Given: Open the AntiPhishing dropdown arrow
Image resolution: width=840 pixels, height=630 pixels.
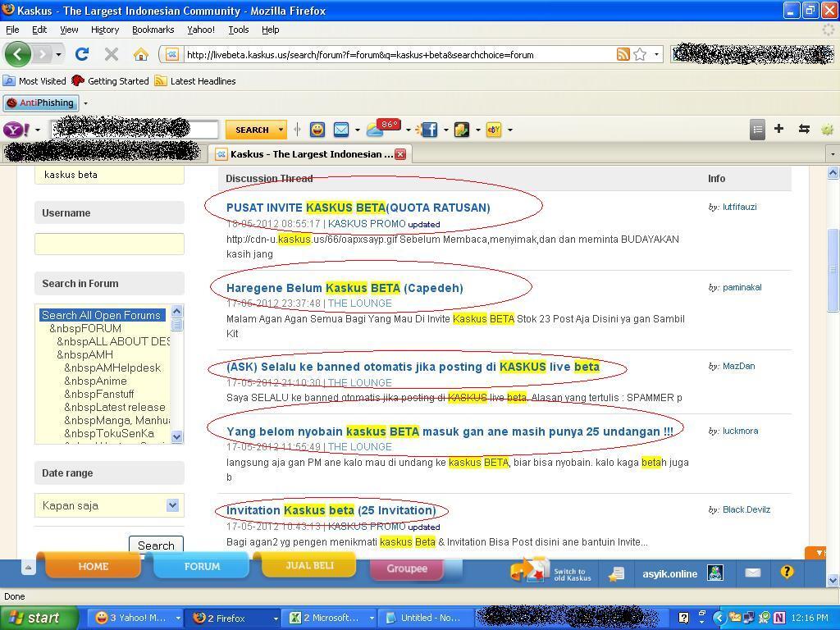Looking at the screenshot, I should (x=85, y=103).
